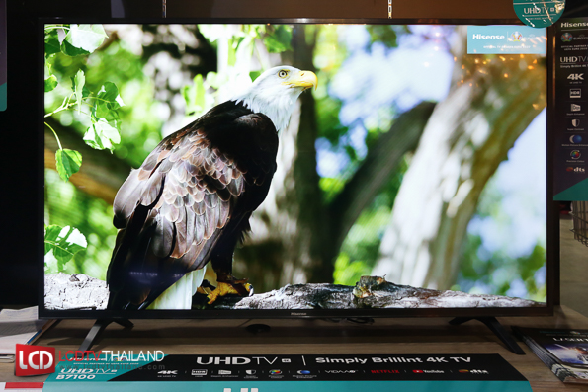Select the shield icon on side banner

[575, 123]
